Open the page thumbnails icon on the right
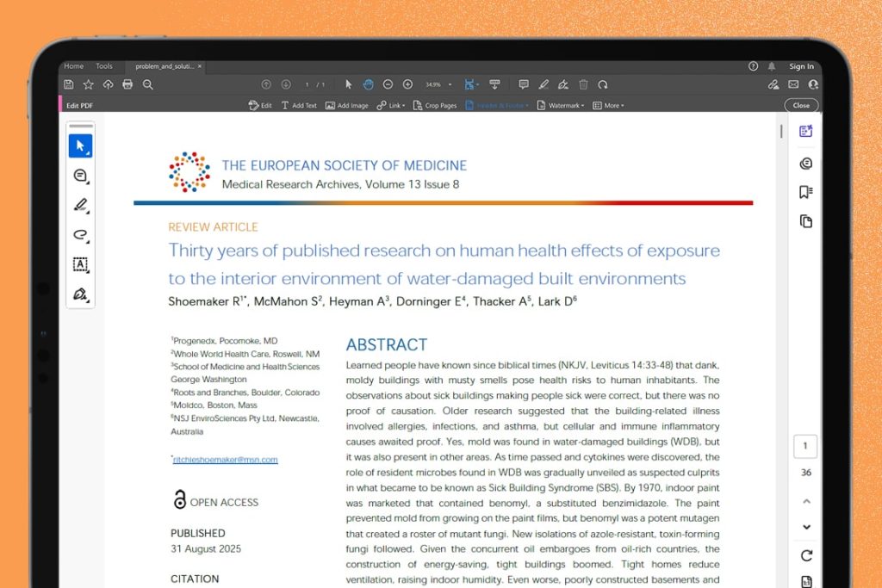Image resolution: width=882 pixels, height=588 pixels. [805, 221]
